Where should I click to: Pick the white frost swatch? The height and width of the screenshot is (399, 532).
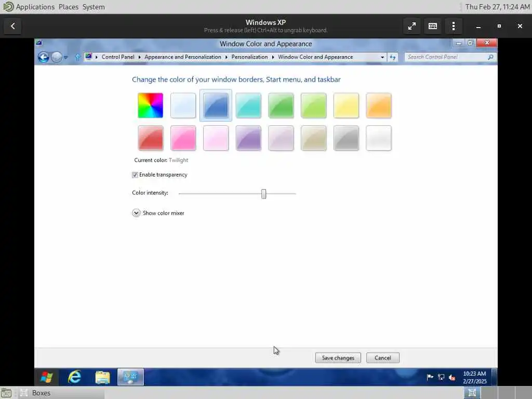tap(379, 138)
